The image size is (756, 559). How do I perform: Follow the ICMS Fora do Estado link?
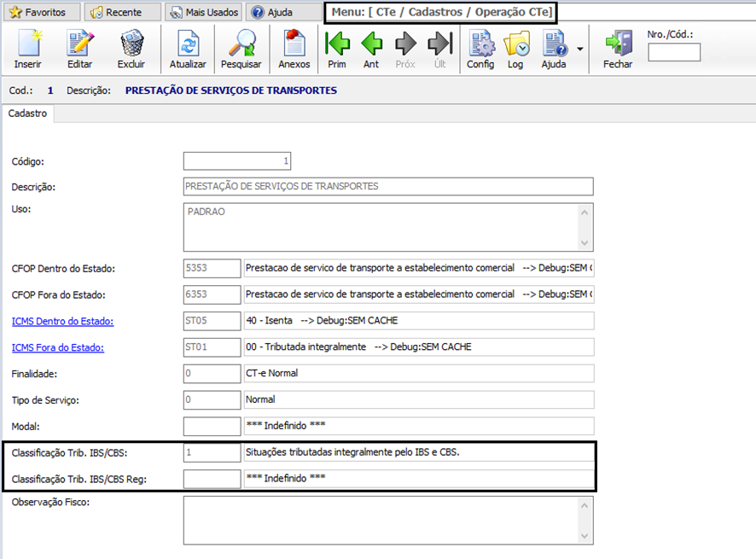coord(58,347)
